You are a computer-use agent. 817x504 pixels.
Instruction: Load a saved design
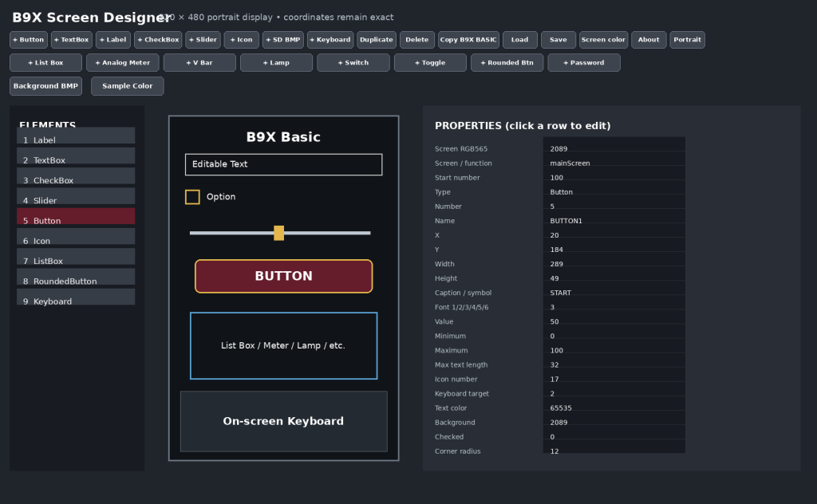(x=519, y=40)
